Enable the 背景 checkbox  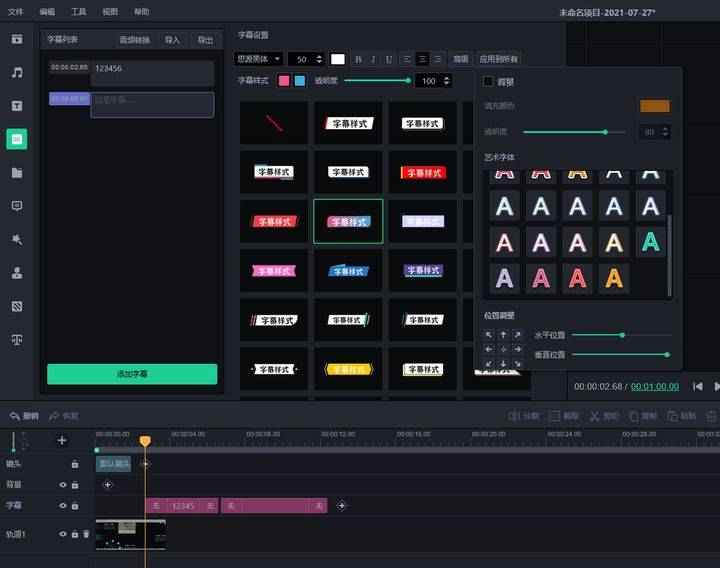pyautogui.click(x=488, y=81)
